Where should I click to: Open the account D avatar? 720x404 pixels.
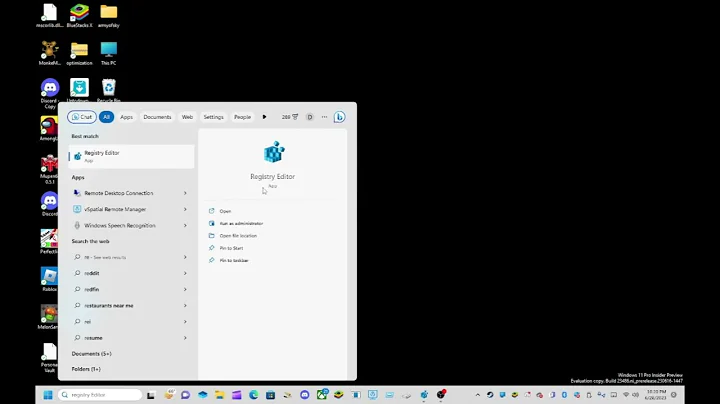[x=309, y=117]
